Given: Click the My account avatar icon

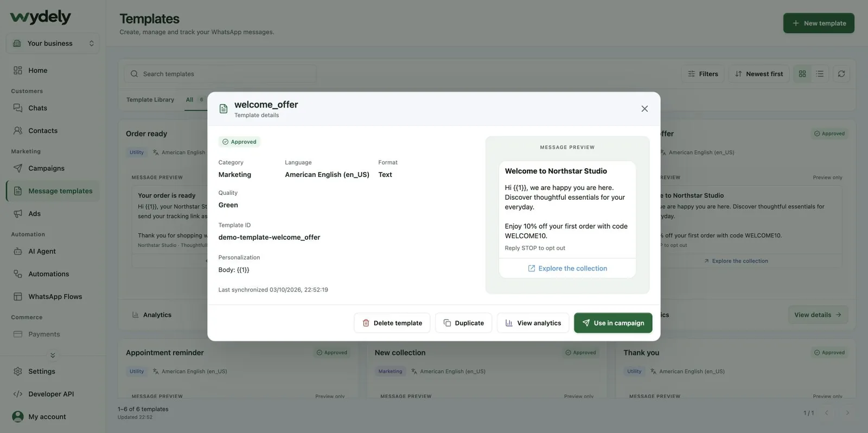Looking at the screenshot, I should coord(18,417).
